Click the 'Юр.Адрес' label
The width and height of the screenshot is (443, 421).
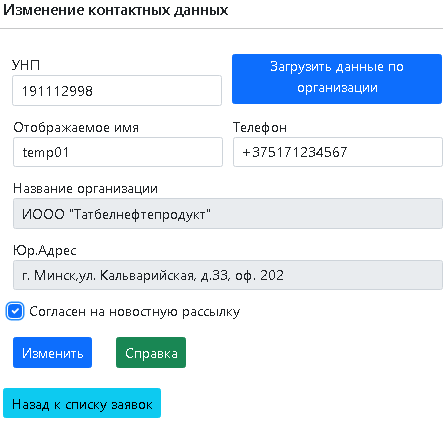coord(45,250)
